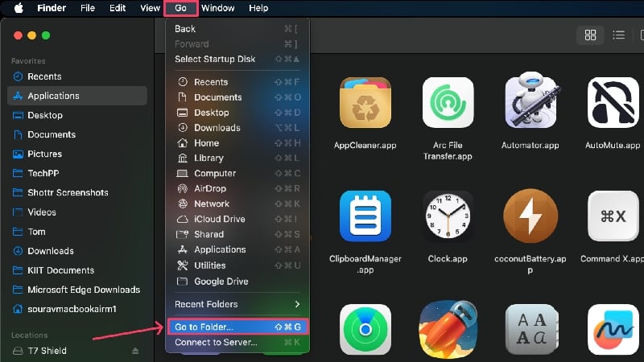Open the Edit menu
Screen dimensions: 644x362
tap(118, 8)
